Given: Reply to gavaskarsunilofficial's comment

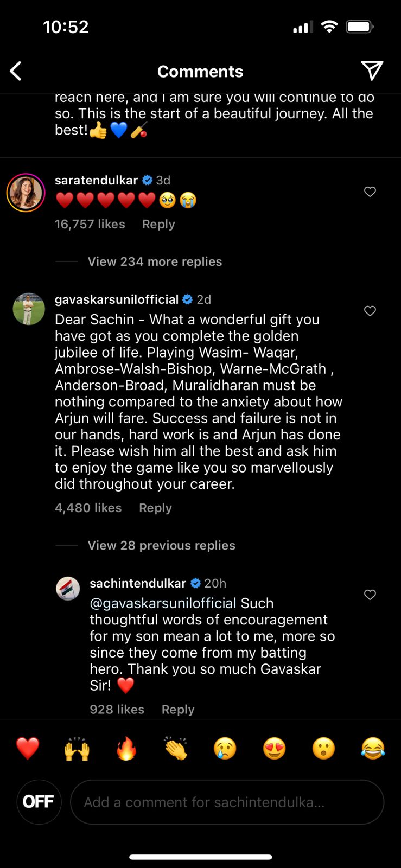Looking at the screenshot, I should point(155,508).
